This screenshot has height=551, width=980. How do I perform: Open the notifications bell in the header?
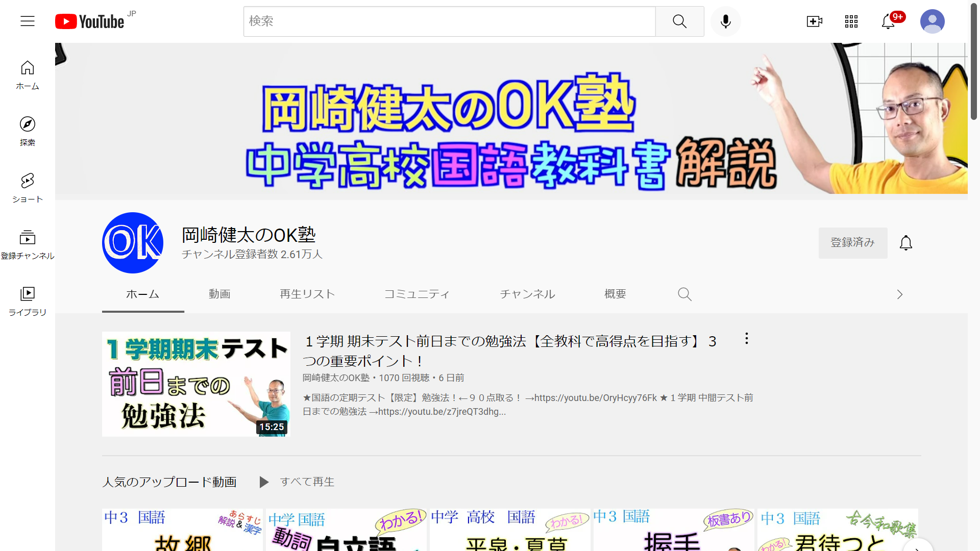coord(888,21)
